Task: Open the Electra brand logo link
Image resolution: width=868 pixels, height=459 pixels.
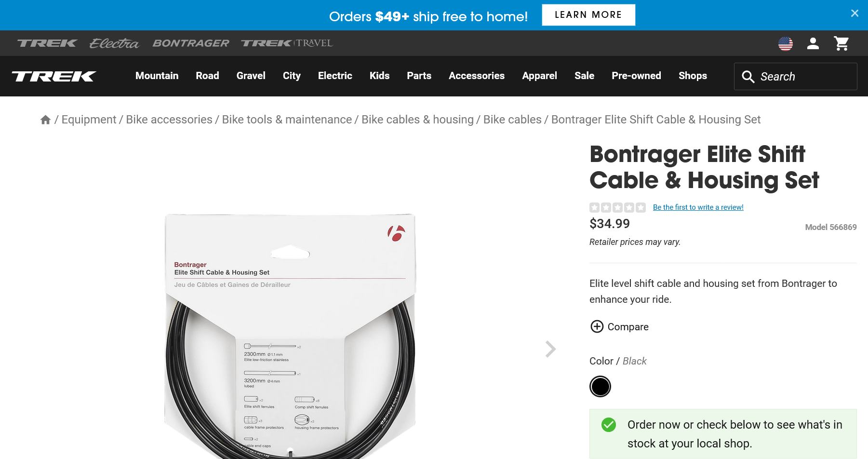Action: (x=114, y=43)
